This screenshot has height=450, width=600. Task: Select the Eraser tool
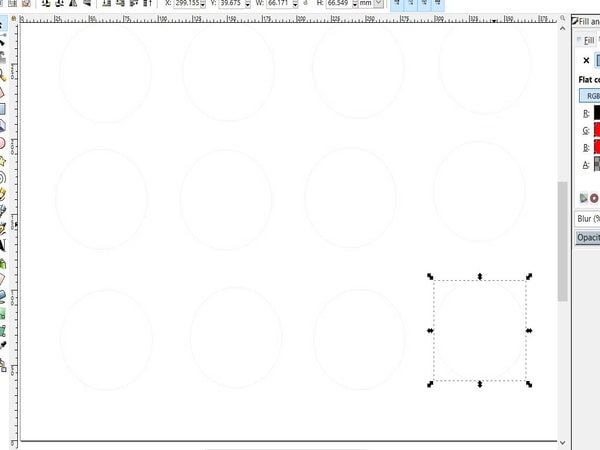(x=2, y=280)
